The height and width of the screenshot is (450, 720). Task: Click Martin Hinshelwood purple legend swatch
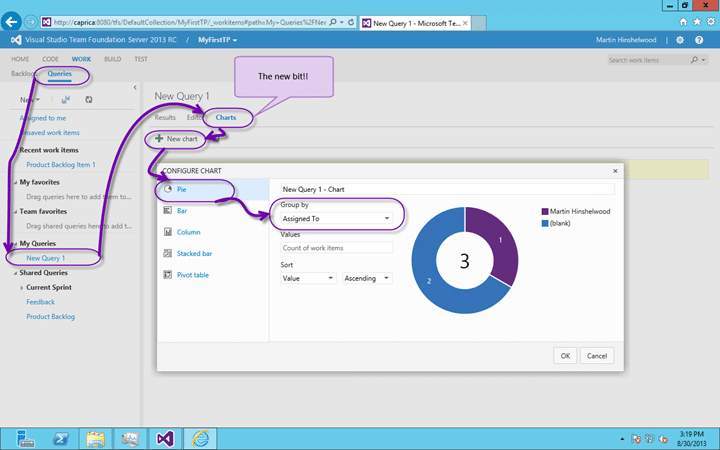click(x=545, y=211)
